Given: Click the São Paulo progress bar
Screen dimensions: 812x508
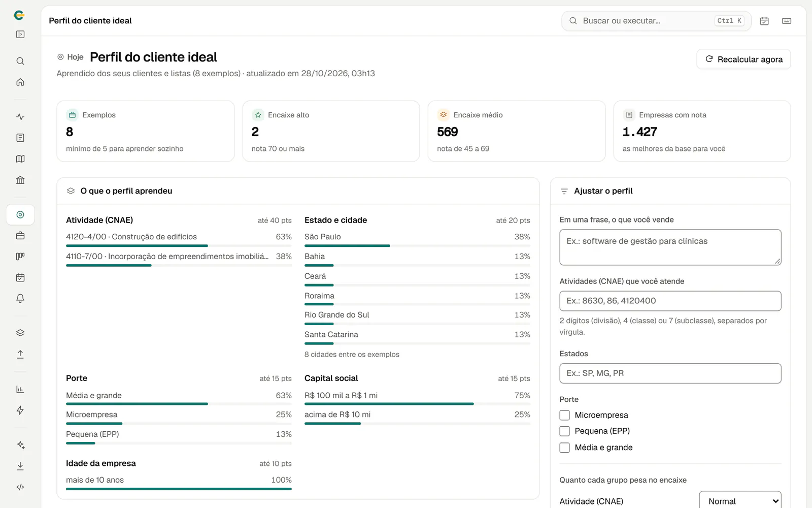Looking at the screenshot, I should coord(417,246).
